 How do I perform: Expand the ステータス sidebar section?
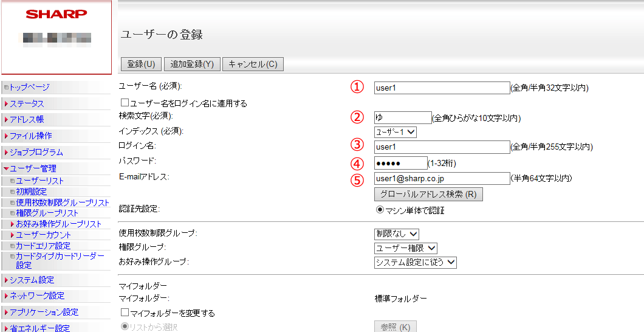point(27,104)
